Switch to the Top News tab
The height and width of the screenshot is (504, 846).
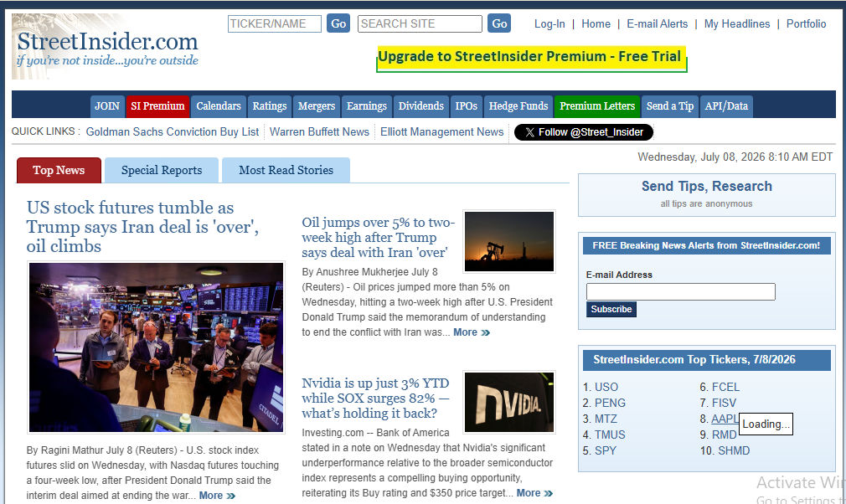click(x=59, y=170)
